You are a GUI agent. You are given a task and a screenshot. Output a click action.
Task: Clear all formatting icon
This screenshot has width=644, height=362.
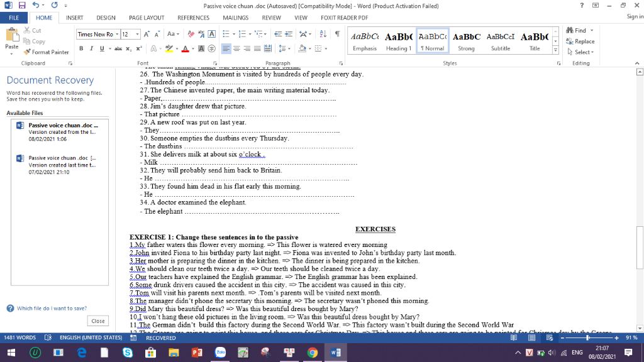point(191,34)
